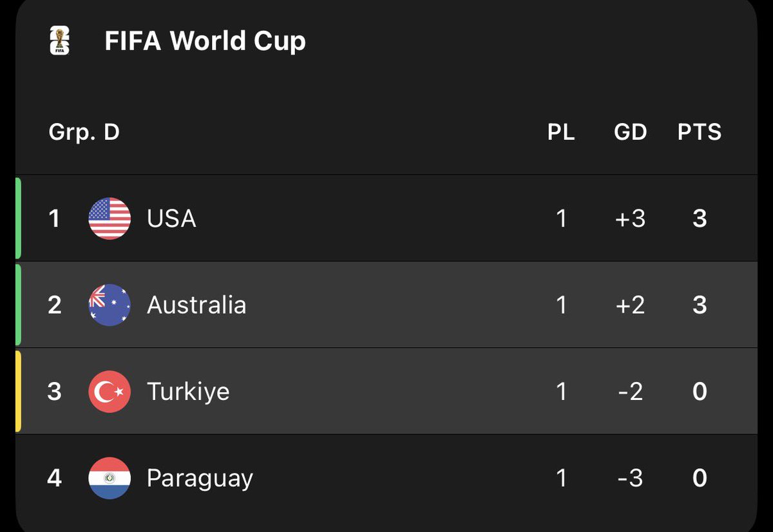
Task: Click the Grp. D header label
Action: coord(84,133)
